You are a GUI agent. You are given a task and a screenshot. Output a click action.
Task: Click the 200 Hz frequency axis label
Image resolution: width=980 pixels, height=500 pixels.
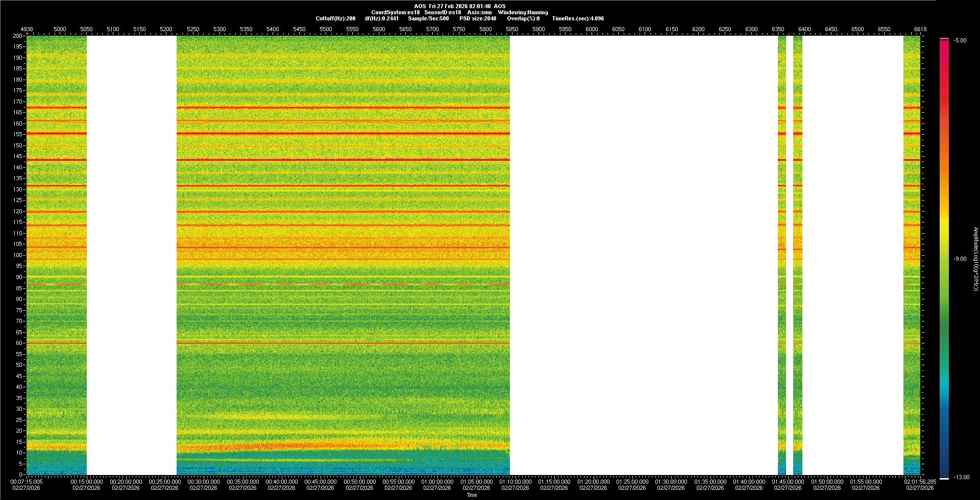[x=18, y=36]
